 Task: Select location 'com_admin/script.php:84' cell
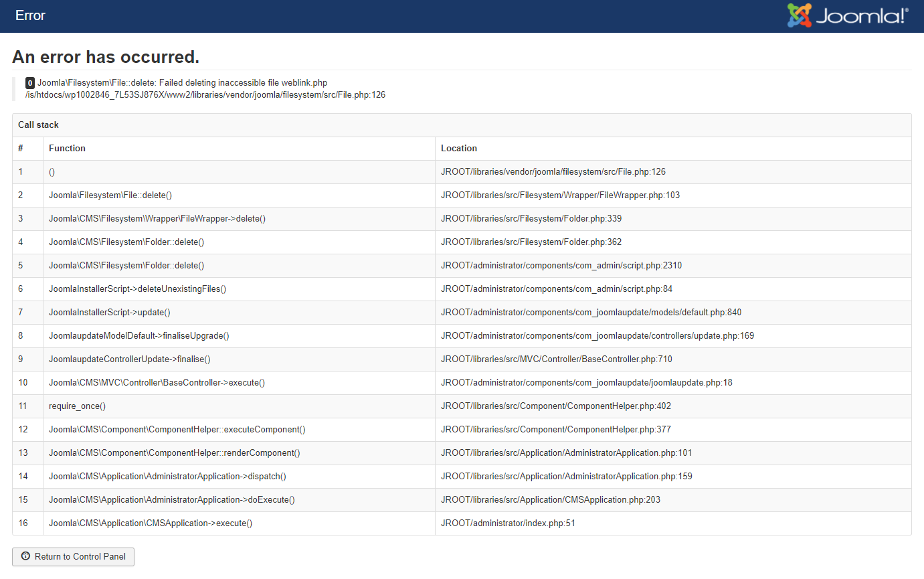click(x=673, y=289)
